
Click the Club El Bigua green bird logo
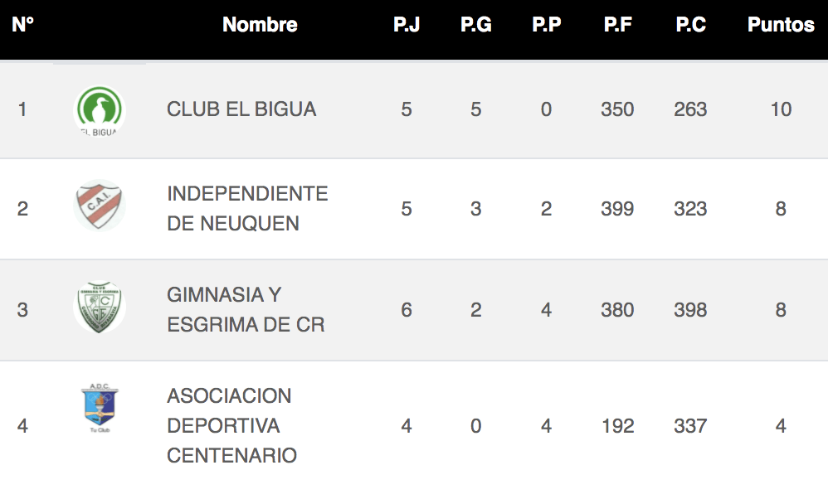point(100,110)
